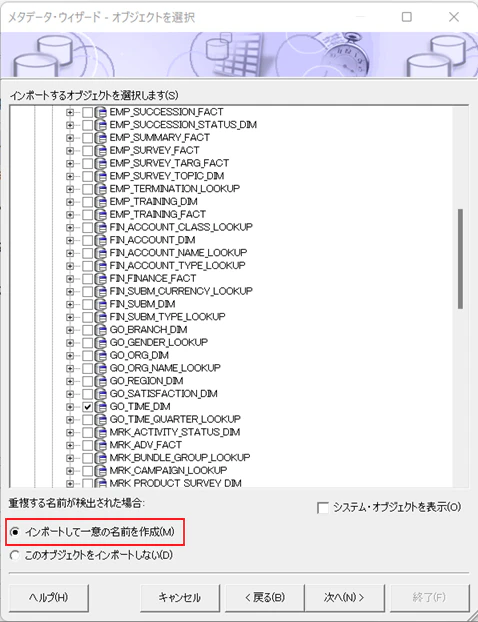Click the table icon beside EMP_TRAINING_DIM
The width and height of the screenshot is (478, 622).
pos(101,202)
